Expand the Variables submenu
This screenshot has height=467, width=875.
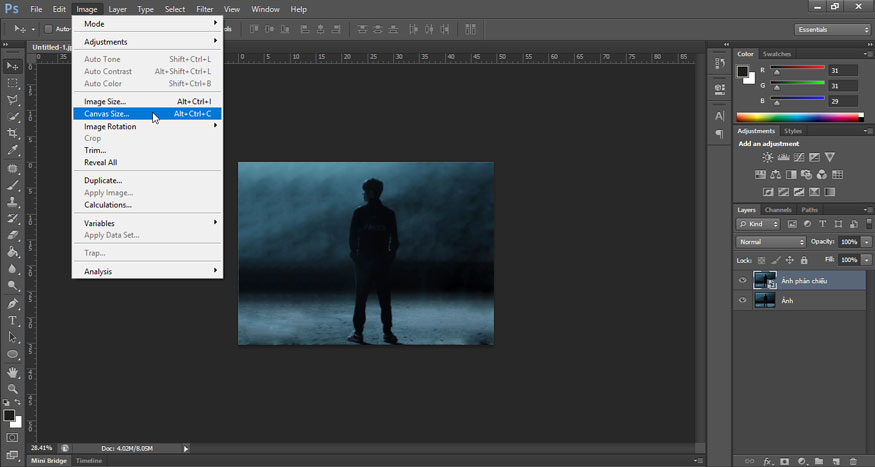[x=147, y=223]
